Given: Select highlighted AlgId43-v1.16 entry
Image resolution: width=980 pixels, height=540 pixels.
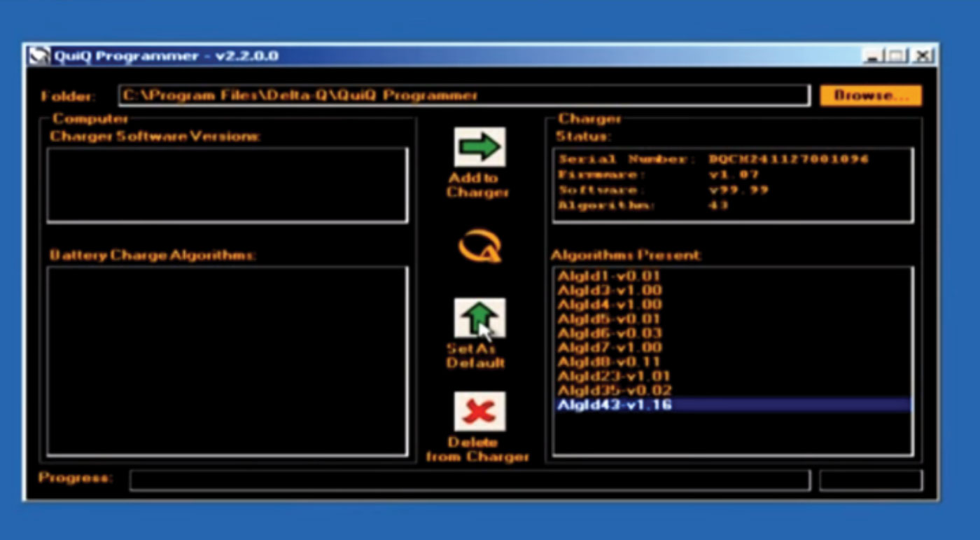Looking at the screenshot, I should (x=732, y=405).
